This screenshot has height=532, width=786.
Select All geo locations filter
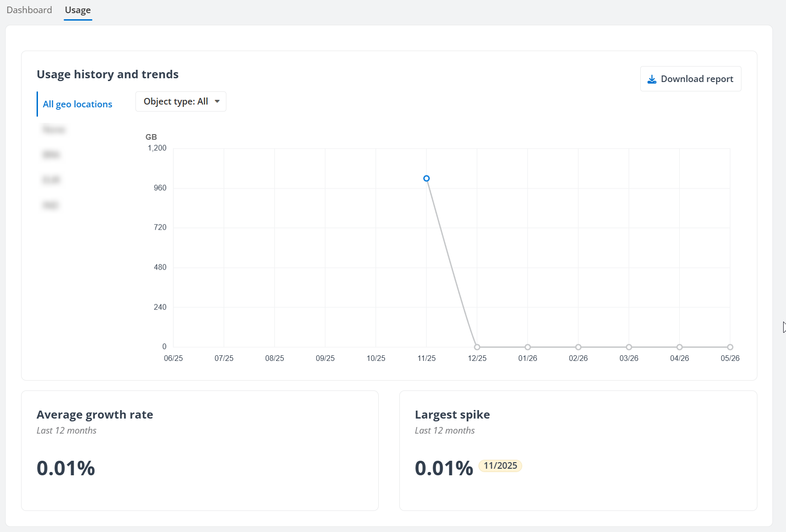77,104
